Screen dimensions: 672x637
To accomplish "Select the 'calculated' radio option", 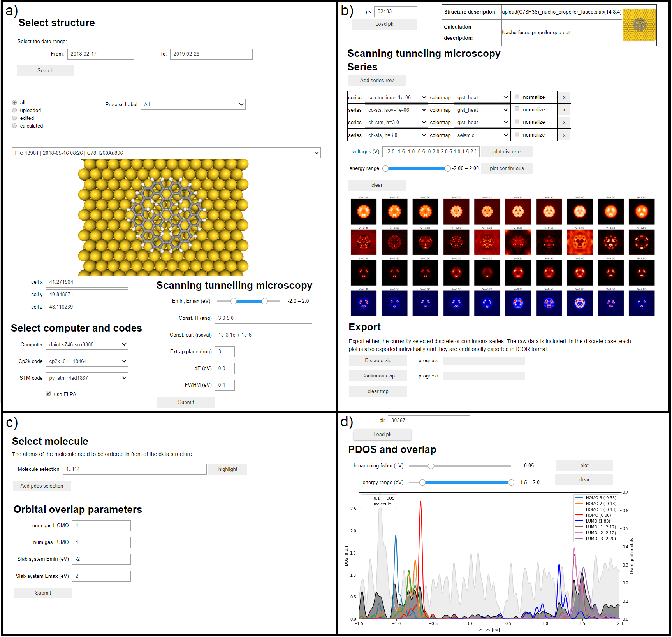I will [14, 126].
